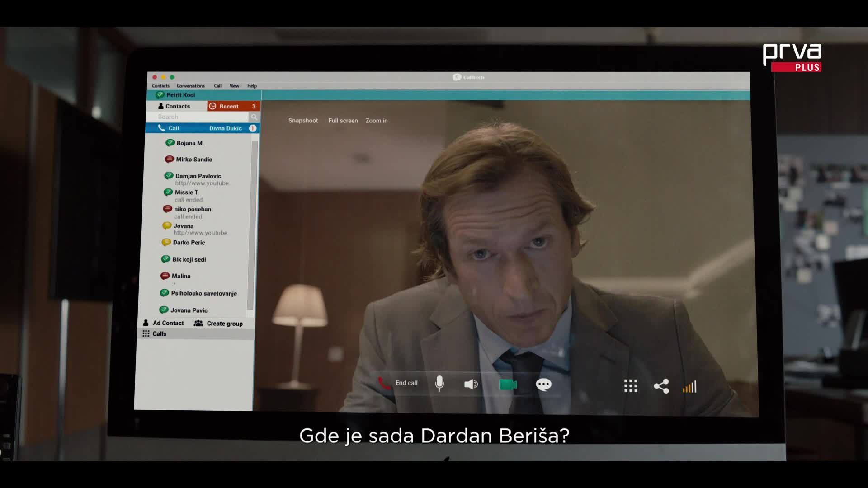This screenshot has height=488, width=868.
Task: Open the Calls dial pad row
Action: (x=196, y=334)
